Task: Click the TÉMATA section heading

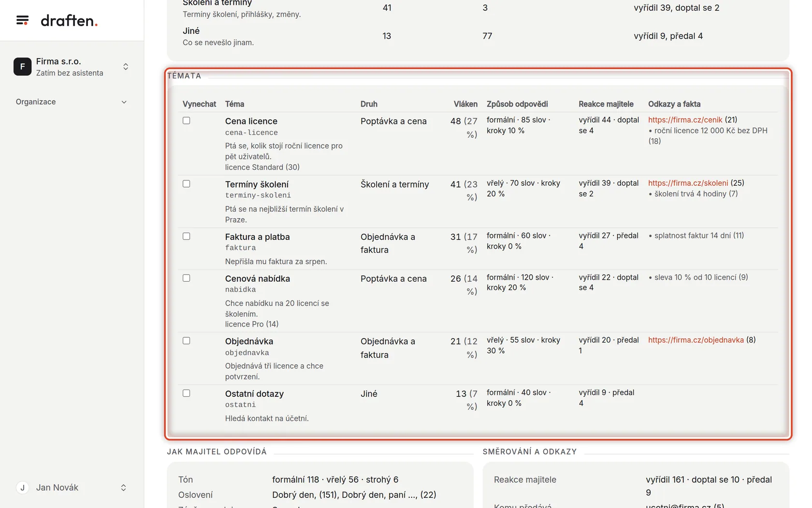Action: pos(184,76)
